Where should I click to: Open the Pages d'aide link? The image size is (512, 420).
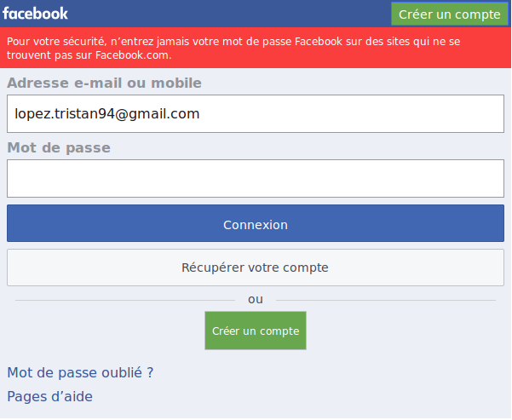(x=49, y=396)
